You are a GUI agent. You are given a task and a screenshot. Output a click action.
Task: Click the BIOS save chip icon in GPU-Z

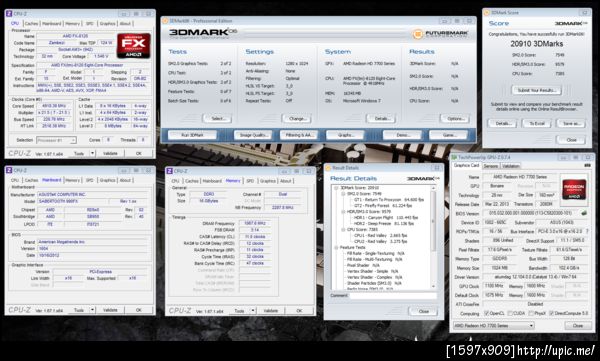[x=584, y=213]
